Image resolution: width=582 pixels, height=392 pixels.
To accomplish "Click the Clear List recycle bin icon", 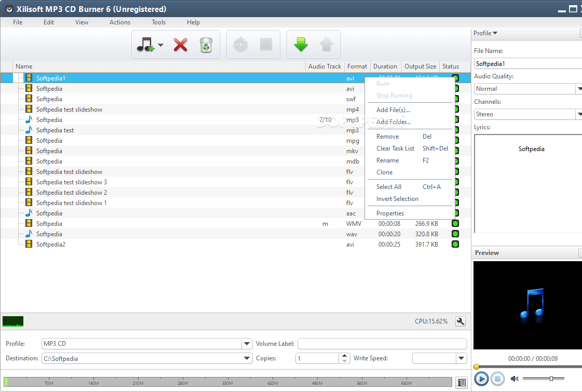I will [x=207, y=44].
